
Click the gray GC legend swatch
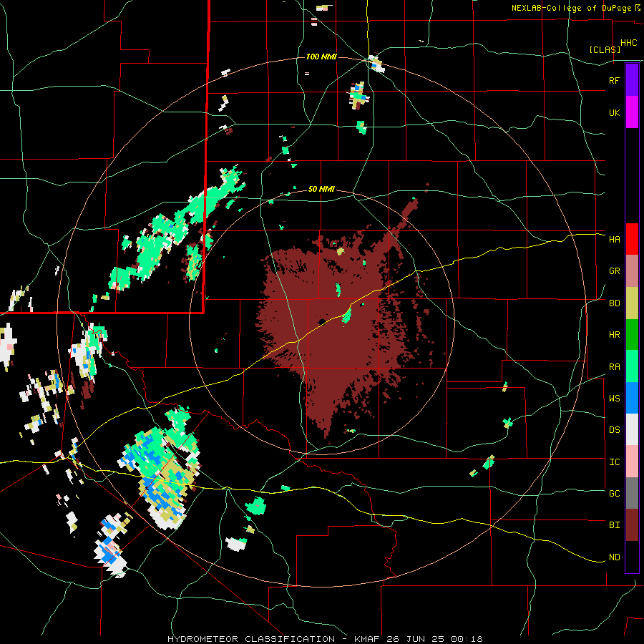(x=632, y=493)
